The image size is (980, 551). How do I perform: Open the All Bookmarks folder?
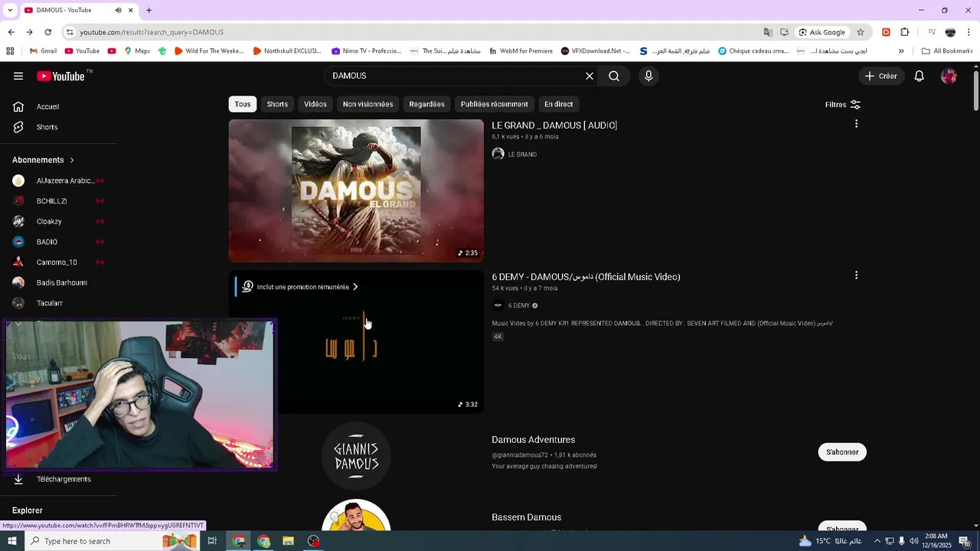click(947, 51)
